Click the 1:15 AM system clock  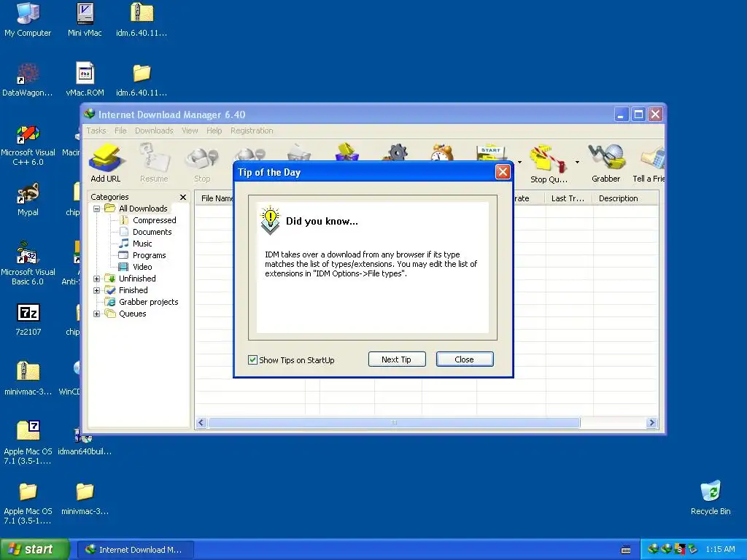tap(720, 550)
